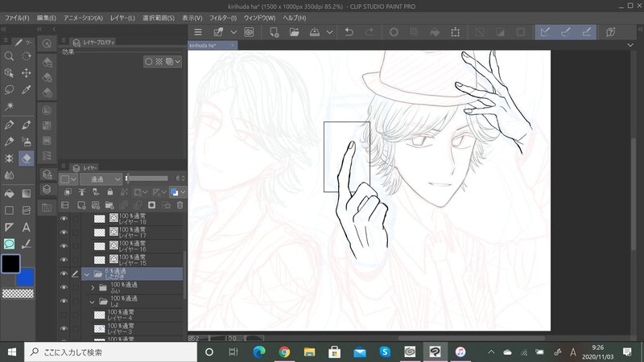Hide the したがき folder layer
Image resolution: width=644 pixels, height=362 pixels.
(64, 274)
